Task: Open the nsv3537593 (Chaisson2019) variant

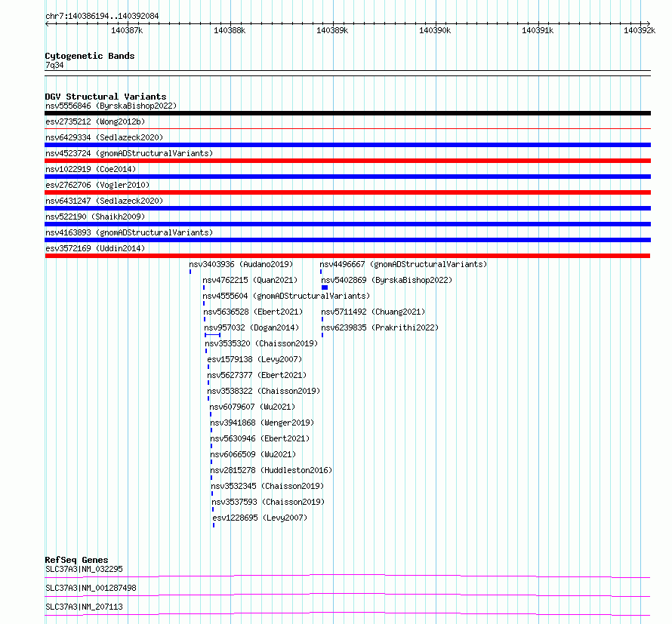Action: pos(268,502)
